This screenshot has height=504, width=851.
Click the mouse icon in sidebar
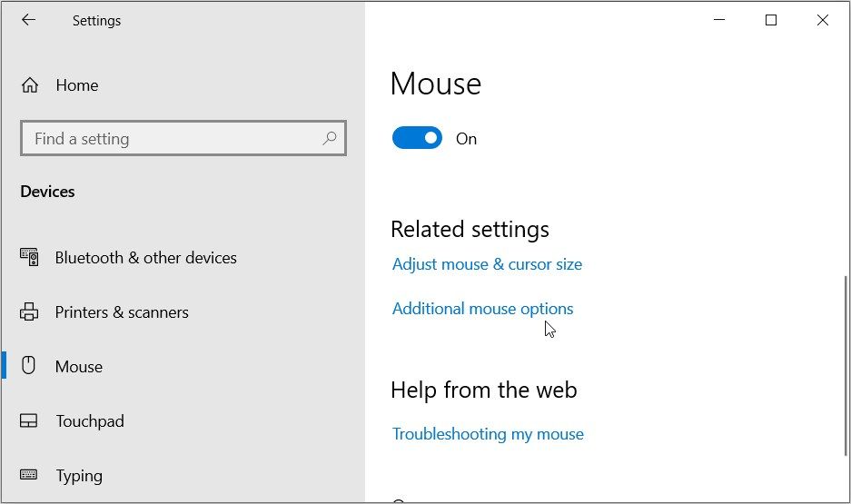tap(29, 366)
